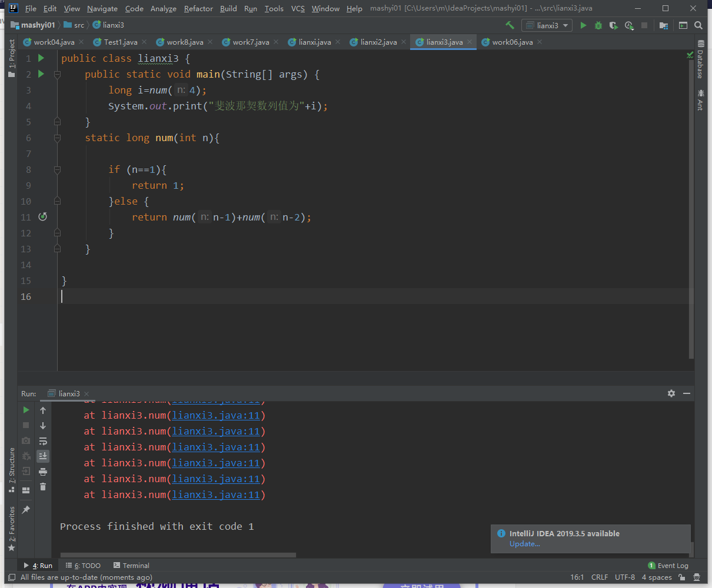Pin the Run tab
The height and width of the screenshot is (588, 712).
pos(26,510)
